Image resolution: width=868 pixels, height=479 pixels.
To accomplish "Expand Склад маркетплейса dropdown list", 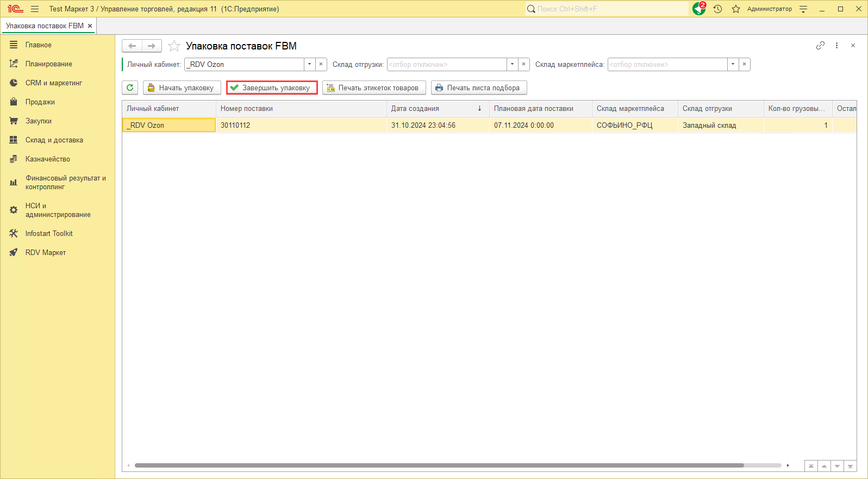I will 733,64.
